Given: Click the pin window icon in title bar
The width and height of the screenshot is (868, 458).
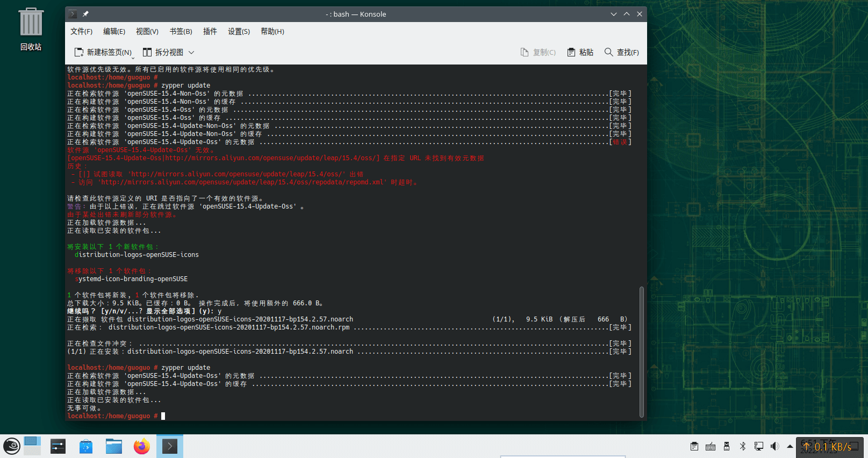Looking at the screenshot, I should [x=85, y=14].
